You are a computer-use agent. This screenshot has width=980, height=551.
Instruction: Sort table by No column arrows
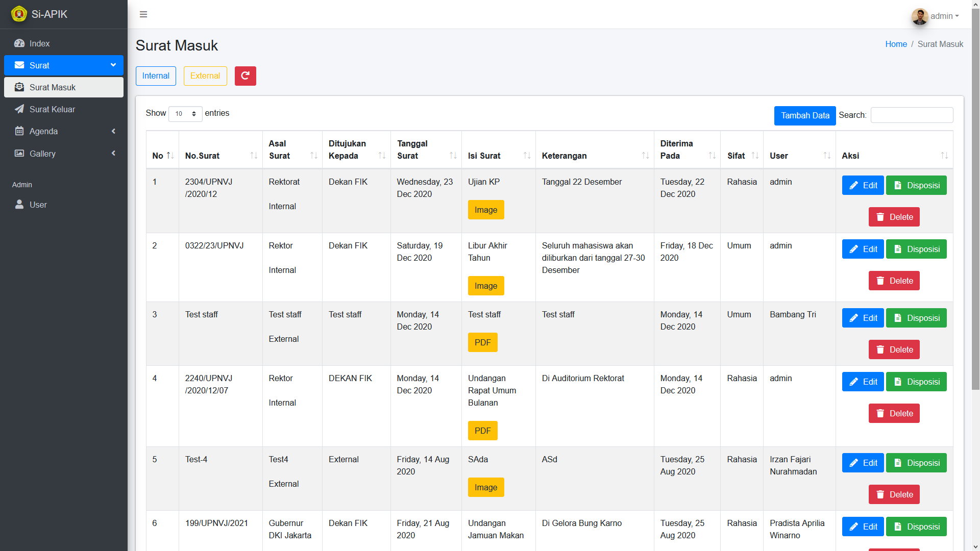170,156
